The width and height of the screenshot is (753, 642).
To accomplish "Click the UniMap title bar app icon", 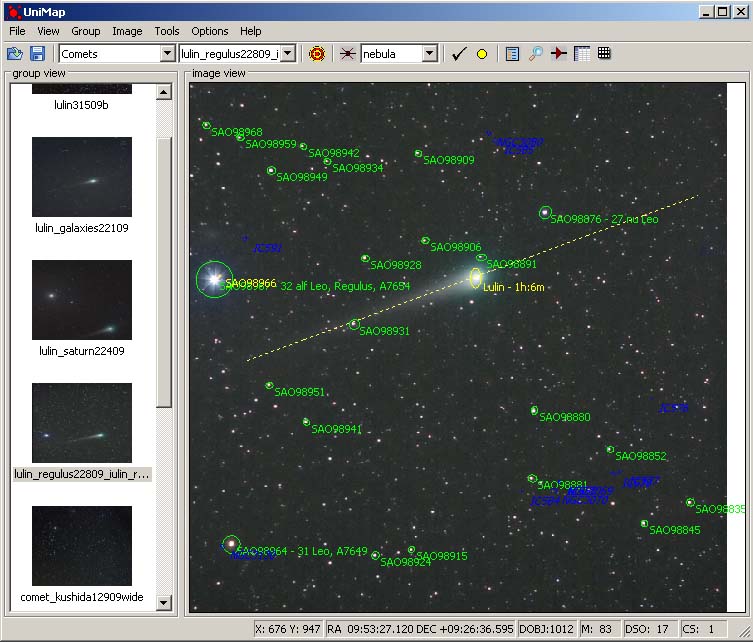I will (x=15, y=12).
